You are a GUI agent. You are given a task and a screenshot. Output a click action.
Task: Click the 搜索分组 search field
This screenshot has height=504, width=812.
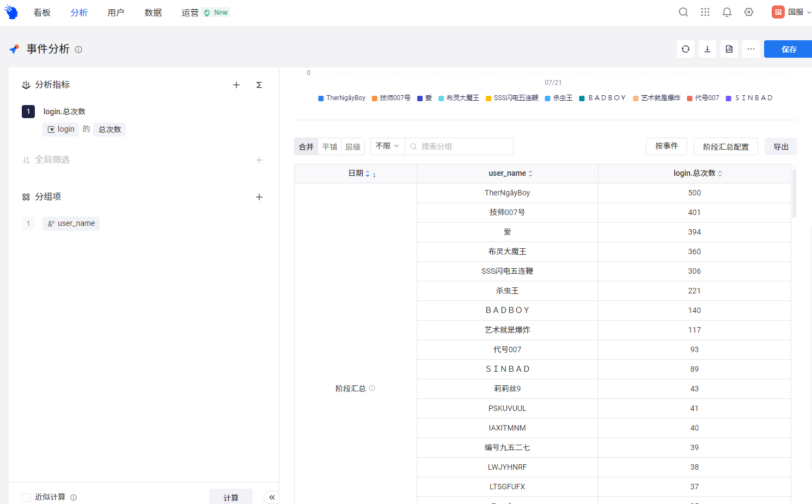pyautogui.click(x=459, y=146)
